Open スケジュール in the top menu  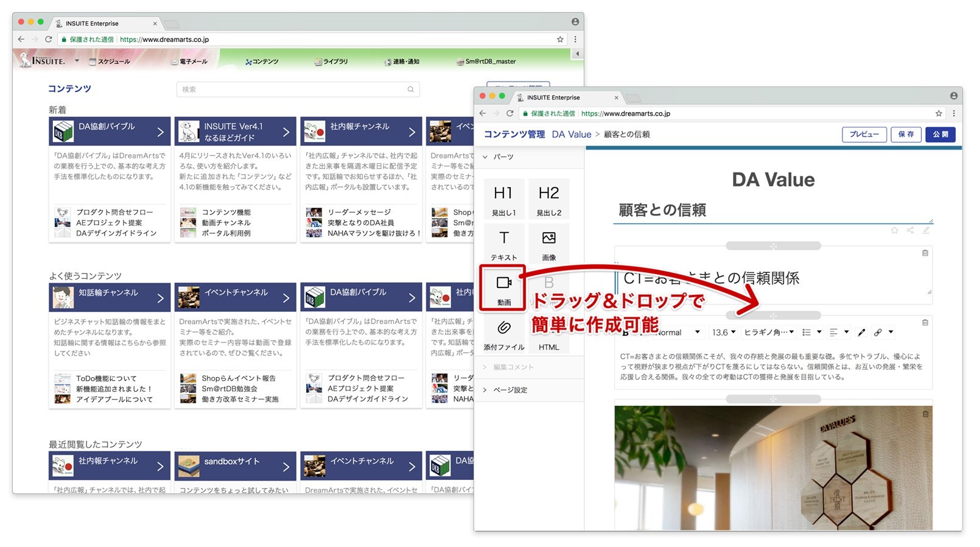(x=110, y=62)
